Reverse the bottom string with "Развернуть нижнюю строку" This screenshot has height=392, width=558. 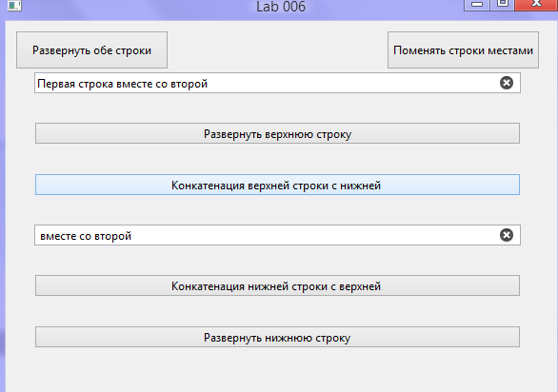tap(277, 337)
